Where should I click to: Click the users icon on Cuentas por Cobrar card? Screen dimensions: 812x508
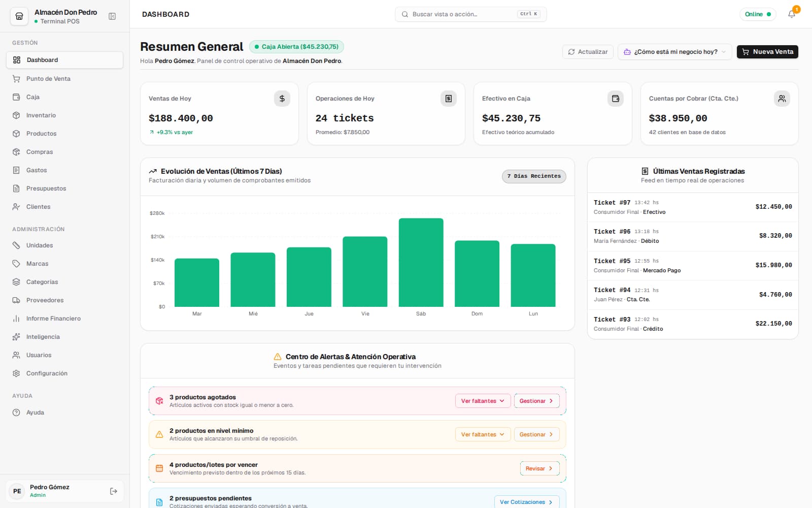(782, 99)
